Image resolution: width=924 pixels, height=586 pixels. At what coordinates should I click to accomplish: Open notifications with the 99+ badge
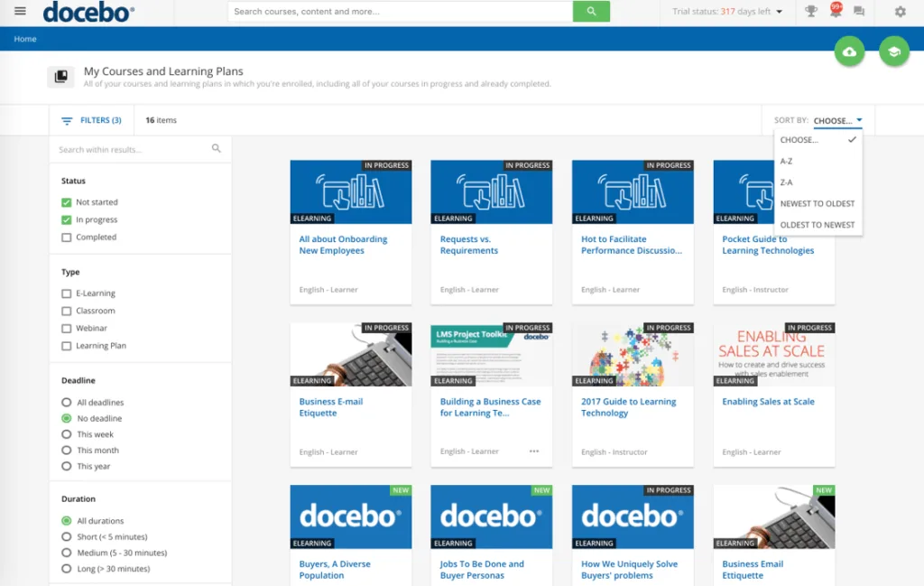pyautogui.click(x=834, y=11)
